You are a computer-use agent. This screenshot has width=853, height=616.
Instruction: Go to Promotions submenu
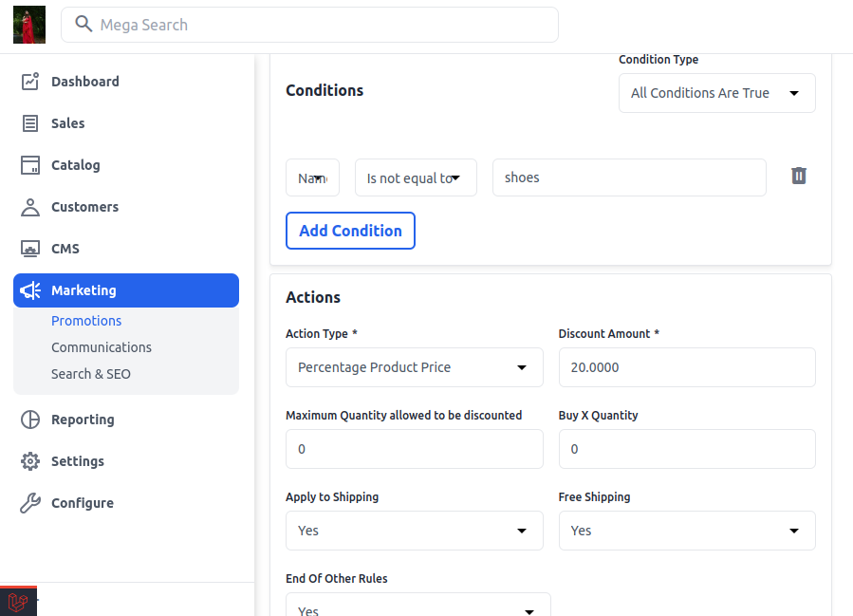click(x=86, y=321)
